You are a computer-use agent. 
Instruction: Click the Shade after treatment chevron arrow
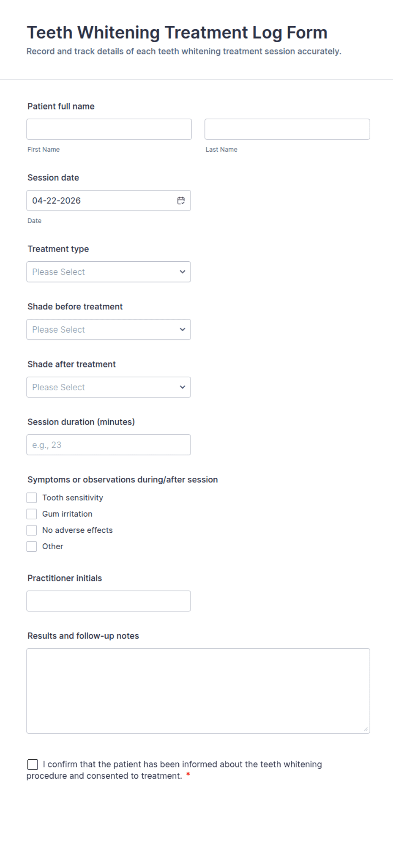[183, 387]
